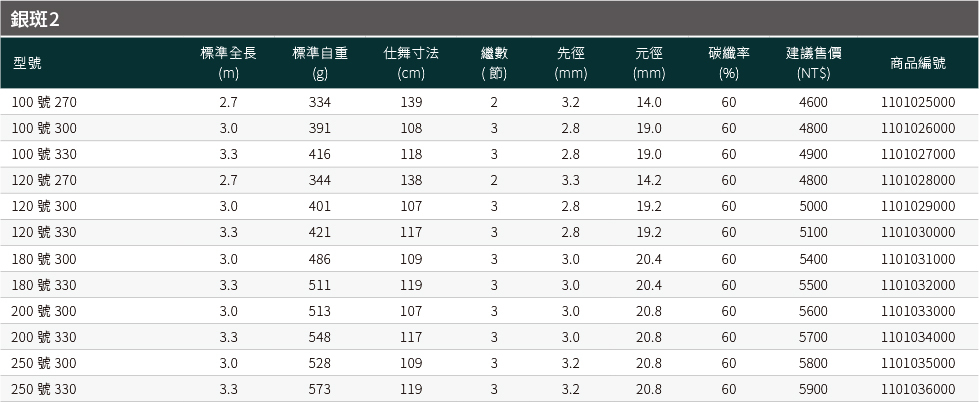Select the 型號 column header
Image resolution: width=979 pixels, height=402 pixels.
[27, 63]
